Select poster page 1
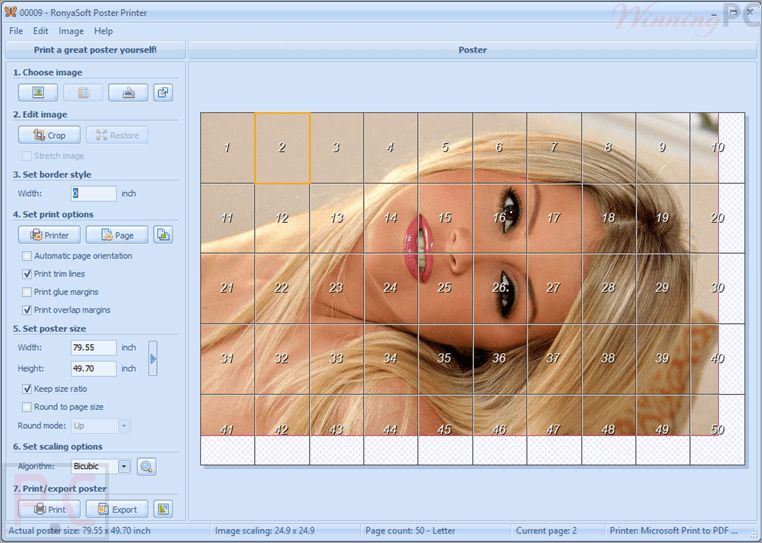This screenshot has height=543, width=762. click(x=227, y=148)
